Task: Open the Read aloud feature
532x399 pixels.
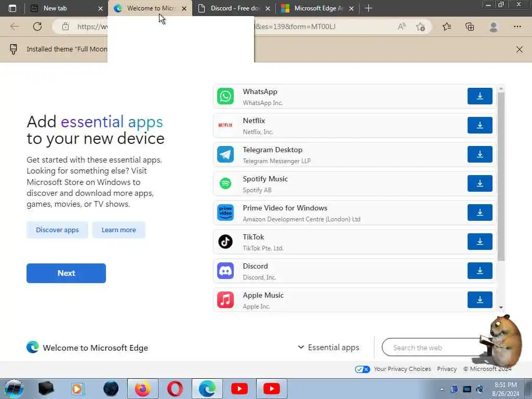Action: click(402, 26)
